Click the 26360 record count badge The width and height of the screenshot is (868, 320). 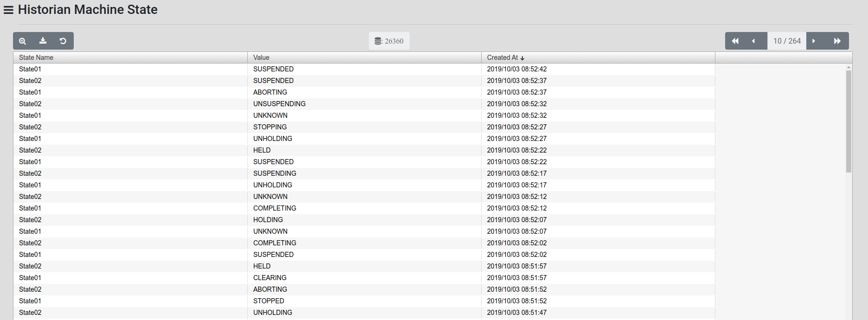[x=389, y=41]
